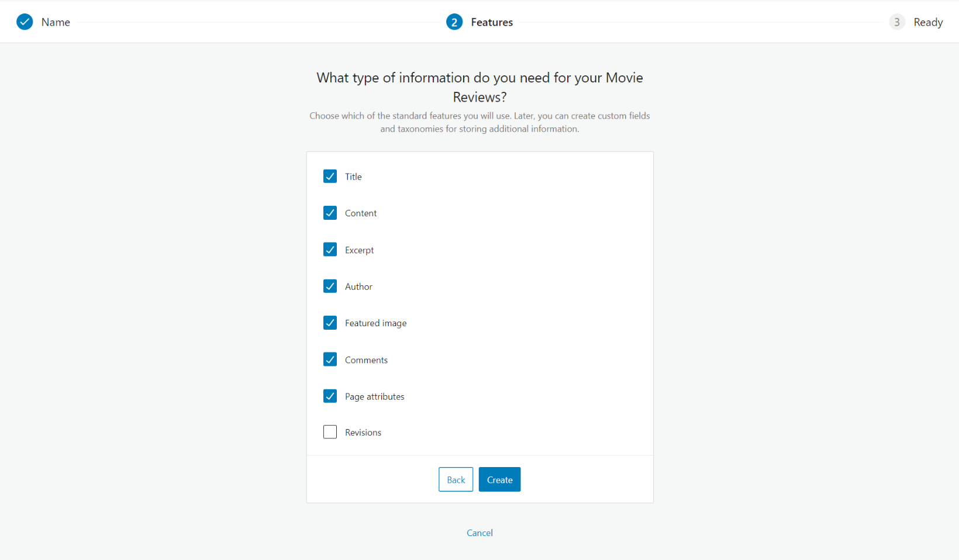The image size is (959, 560).
Task: Click the 'Revisions' label text
Action: coord(363,433)
